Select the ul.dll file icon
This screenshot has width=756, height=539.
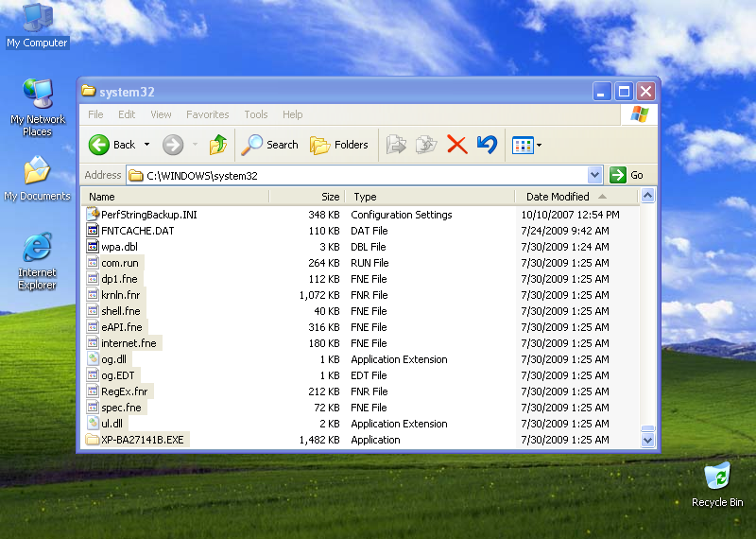coord(93,424)
